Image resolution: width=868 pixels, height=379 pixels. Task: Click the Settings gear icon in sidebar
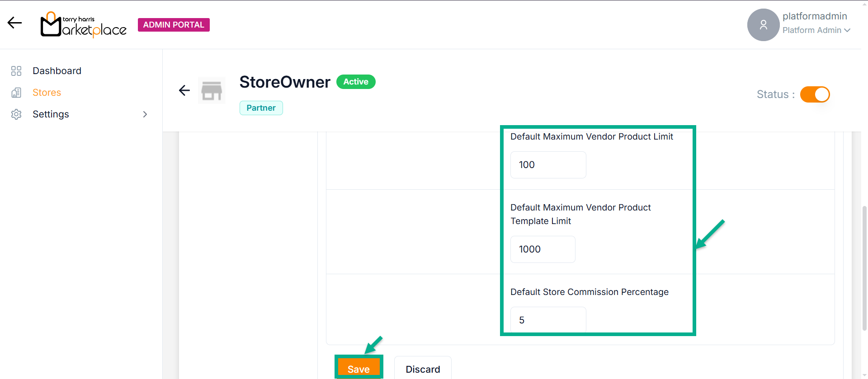(x=16, y=114)
